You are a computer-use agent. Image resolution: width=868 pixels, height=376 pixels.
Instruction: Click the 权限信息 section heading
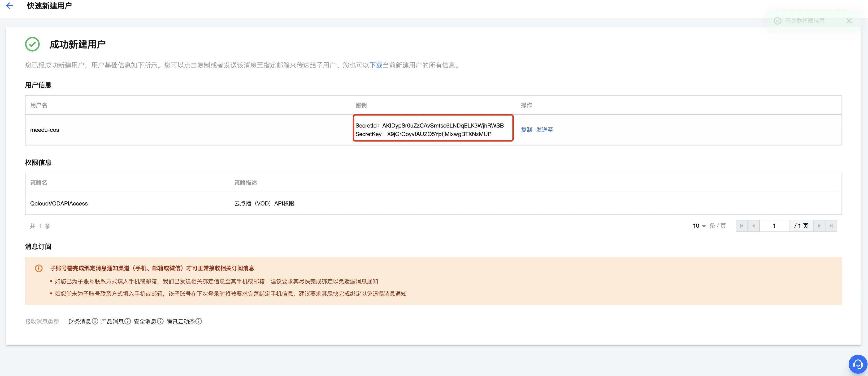pos(38,162)
